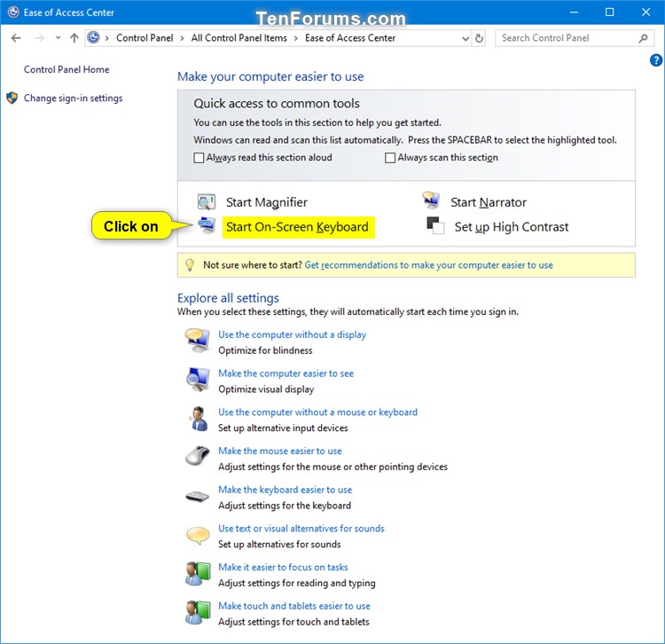Image resolution: width=665 pixels, height=644 pixels.
Task: Open Make touch and tablets easier to use
Action: point(294,606)
